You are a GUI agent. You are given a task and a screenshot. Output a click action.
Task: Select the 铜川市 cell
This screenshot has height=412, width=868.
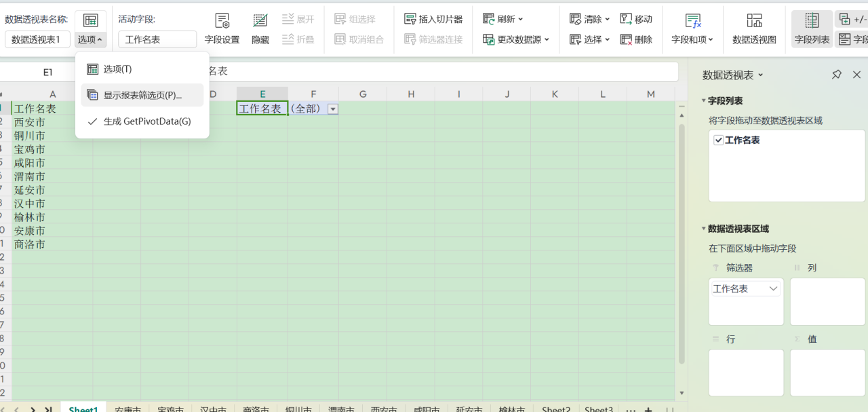(x=52, y=136)
